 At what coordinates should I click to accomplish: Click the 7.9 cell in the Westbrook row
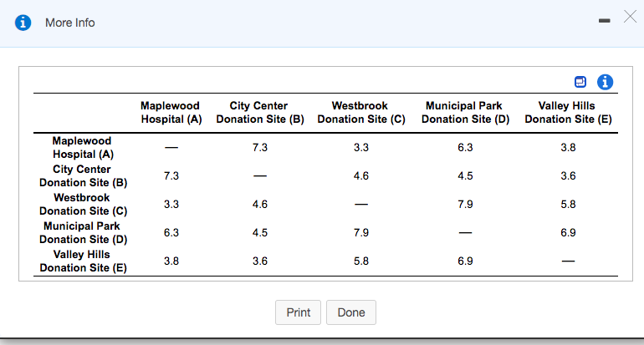coord(465,205)
